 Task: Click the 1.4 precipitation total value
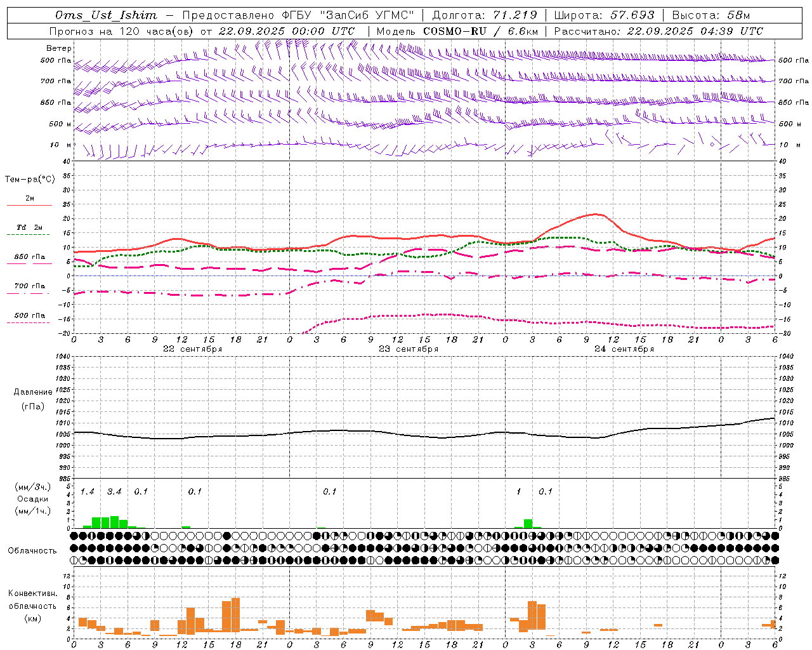click(87, 492)
